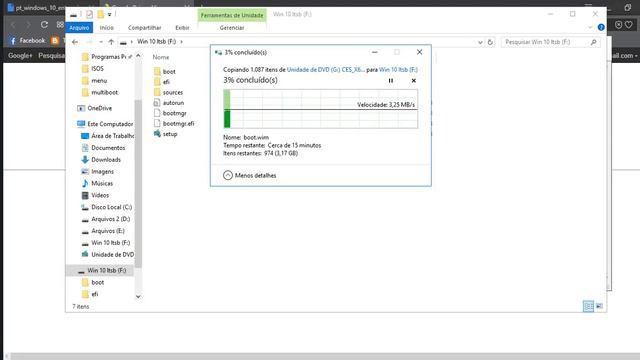Open recent locations dropdown arrow
Viewport: 640px width, 360px height.
click(x=101, y=42)
